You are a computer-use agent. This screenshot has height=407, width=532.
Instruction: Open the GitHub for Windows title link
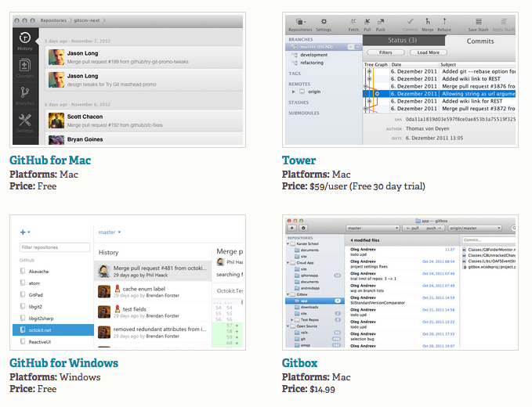point(63,363)
